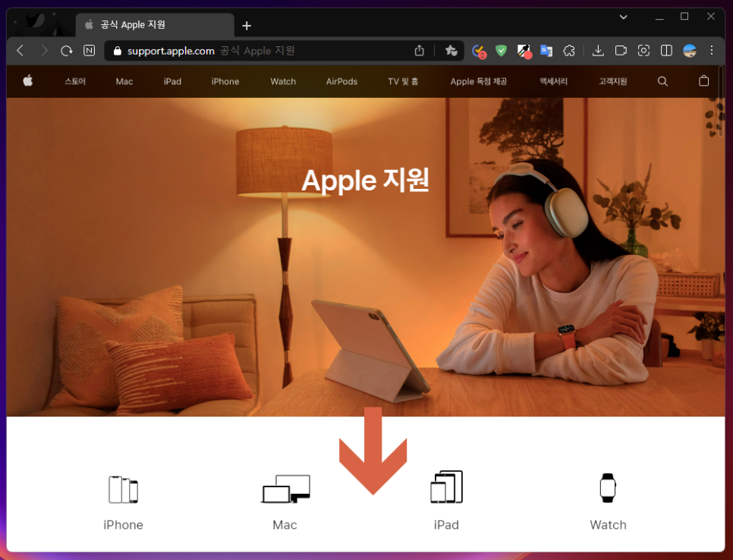The image size is (733, 560).
Task: Select the iPhone product icon
Action: [x=124, y=489]
